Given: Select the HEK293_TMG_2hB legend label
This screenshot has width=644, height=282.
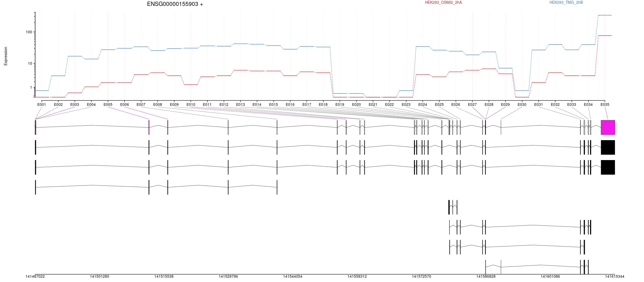Looking at the screenshot, I should coord(566,2).
